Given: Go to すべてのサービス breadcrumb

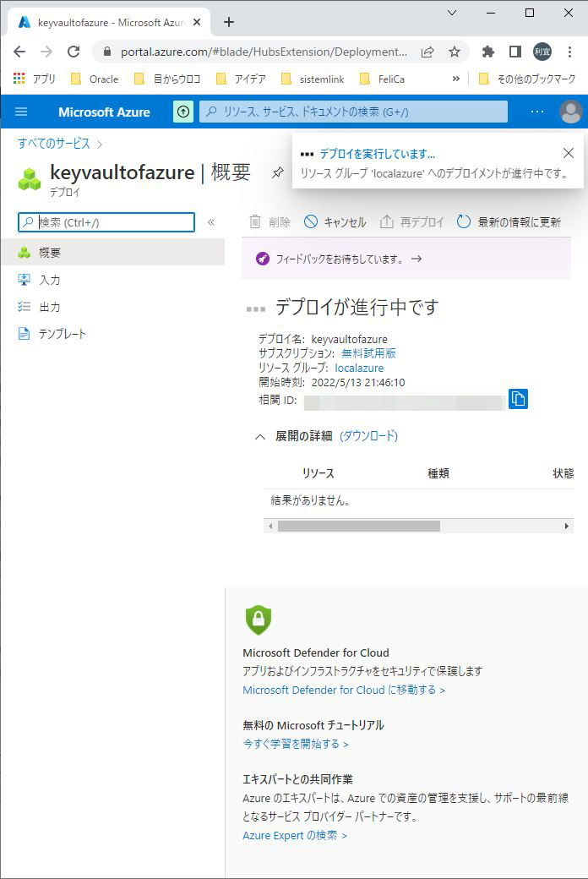Looking at the screenshot, I should [54, 144].
